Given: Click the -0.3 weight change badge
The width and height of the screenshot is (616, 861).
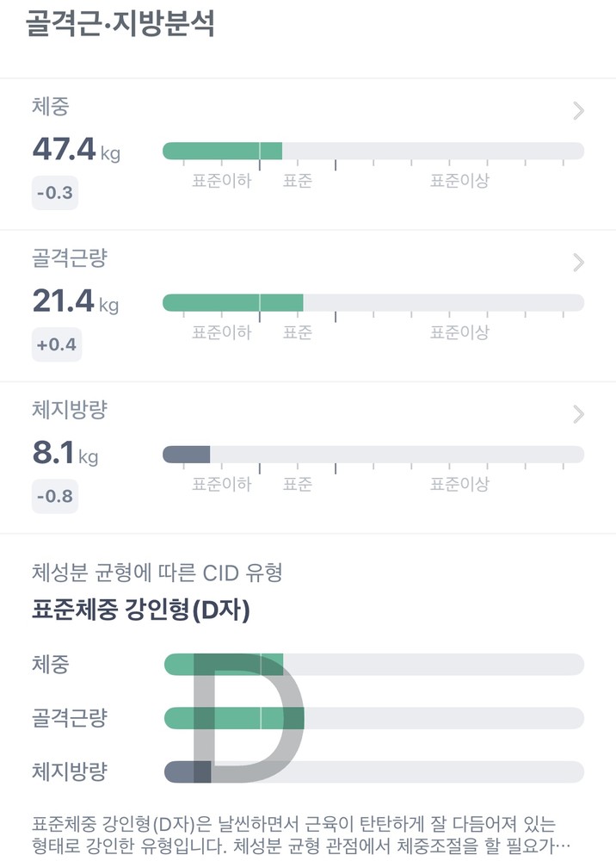Looking at the screenshot, I should point(55,193).
